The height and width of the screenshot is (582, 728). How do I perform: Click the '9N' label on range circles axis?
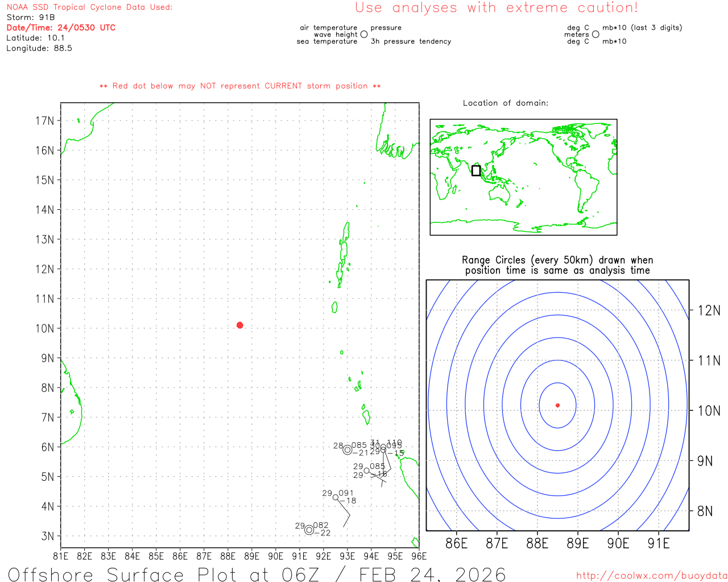tap(705, 461)
